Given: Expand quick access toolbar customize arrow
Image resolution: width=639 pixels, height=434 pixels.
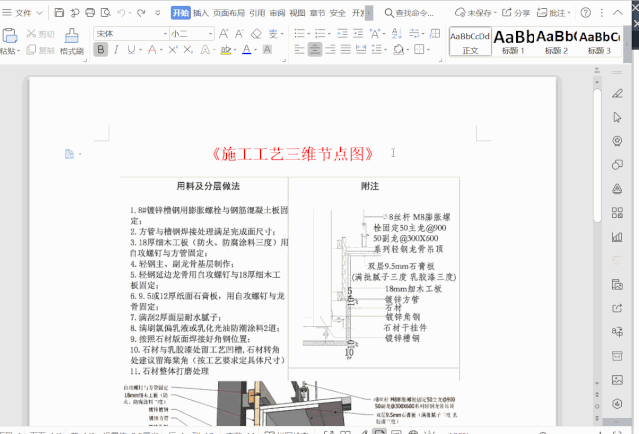Looking at the screenshot, I should pyautogui.click(x=158, y=13).
